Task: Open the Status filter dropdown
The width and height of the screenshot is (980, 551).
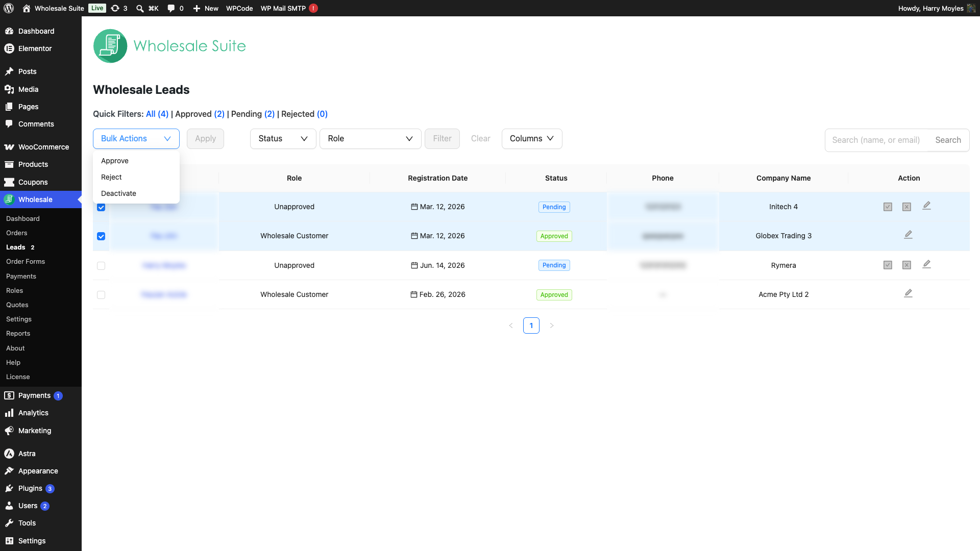Action: coord(283,139)
